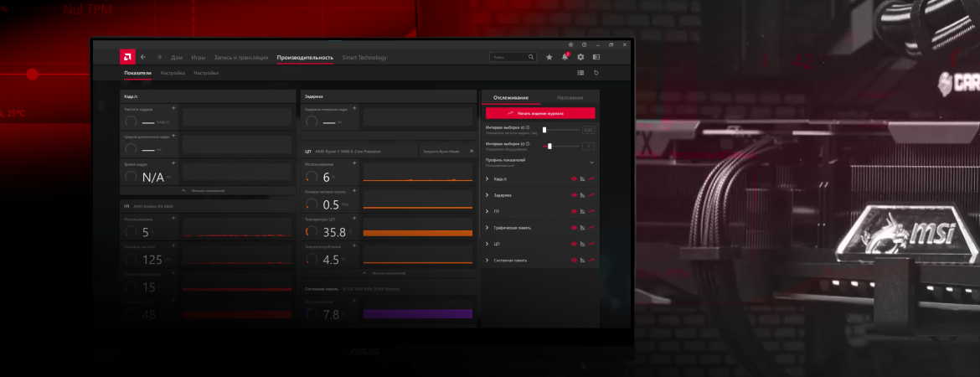Click plus icon for Задержка генерации кадра

(354, 108)
